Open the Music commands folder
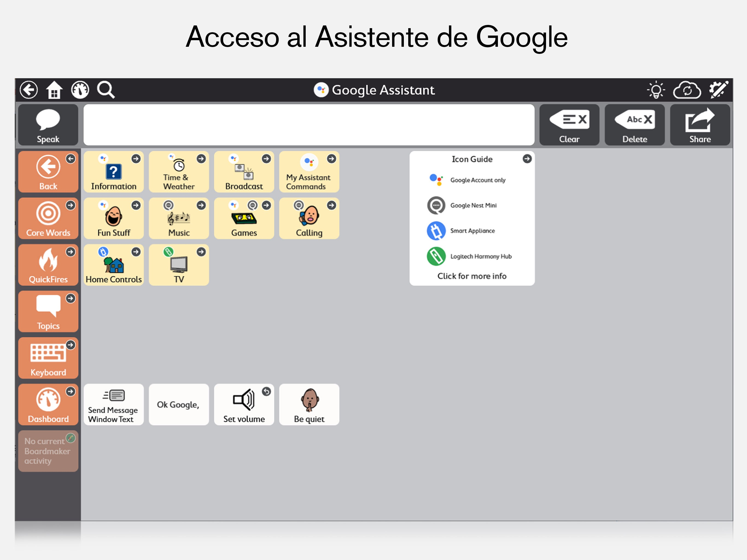The height and width of the screenshot is (560, 747). pyautogui.click(x=179, y=218)
